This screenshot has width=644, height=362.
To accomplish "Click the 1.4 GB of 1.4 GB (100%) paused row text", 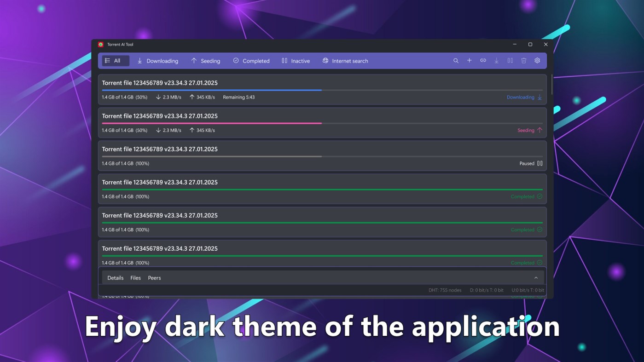I will (x=125, y=163).
